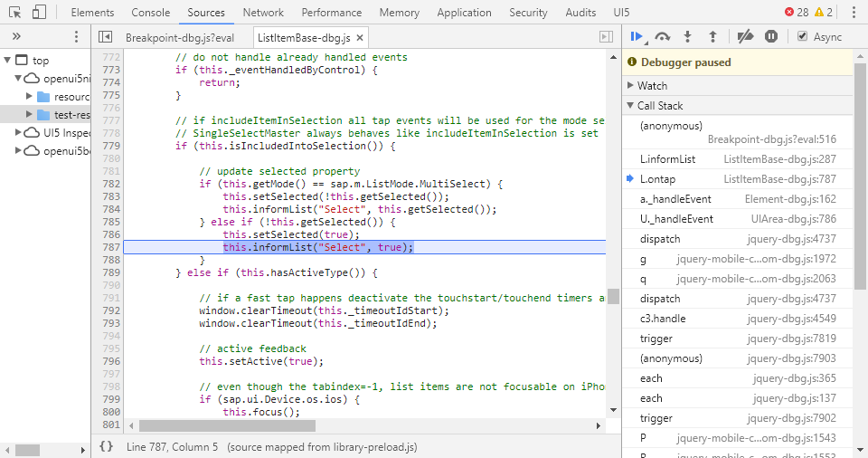Open the Breakpoint-dbg.js?eval:516 location link
Viewport: 868px width, 458px height.
point(771,139)
